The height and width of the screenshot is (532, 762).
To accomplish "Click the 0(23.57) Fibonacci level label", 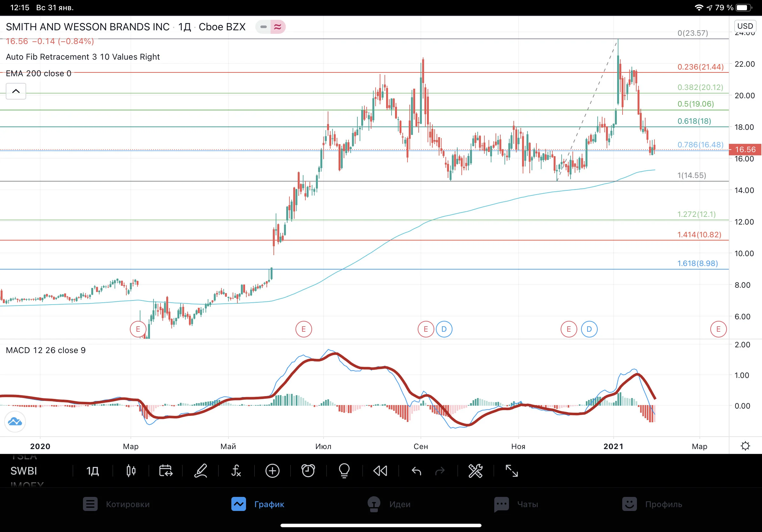I will click(x=693, y=33).
